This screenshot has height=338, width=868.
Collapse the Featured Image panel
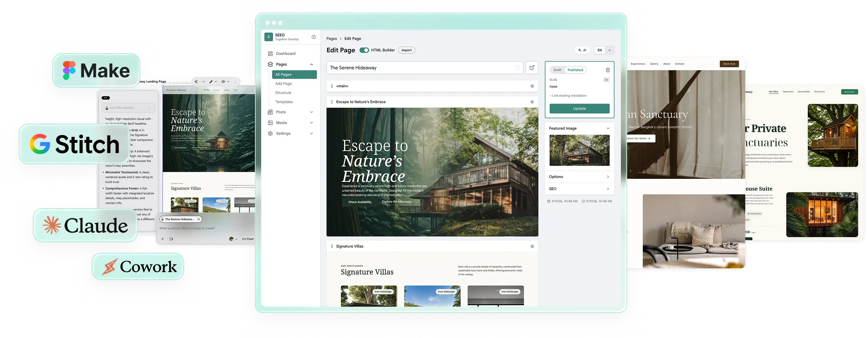coord(608,128)
